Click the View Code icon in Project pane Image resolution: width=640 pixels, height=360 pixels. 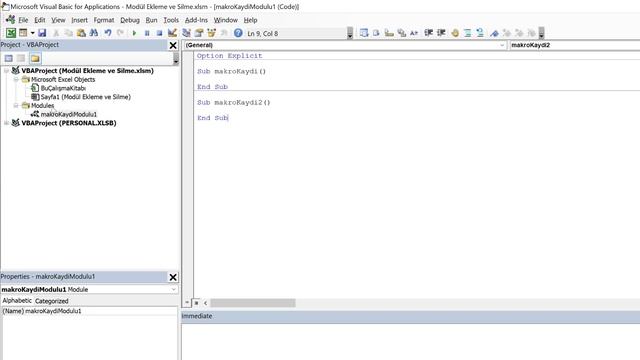9,58
